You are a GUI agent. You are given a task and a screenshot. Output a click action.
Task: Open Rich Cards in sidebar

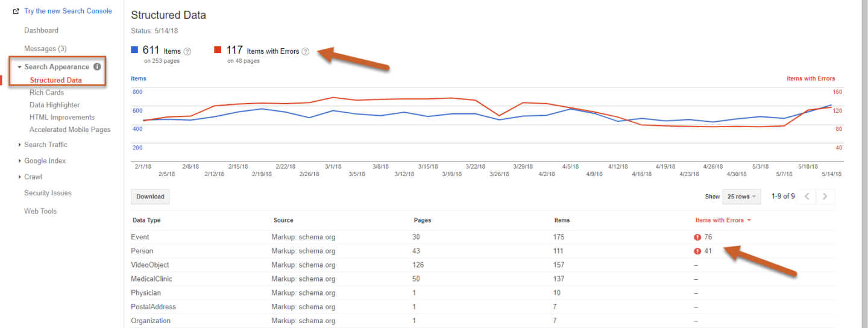coord(46,93)
